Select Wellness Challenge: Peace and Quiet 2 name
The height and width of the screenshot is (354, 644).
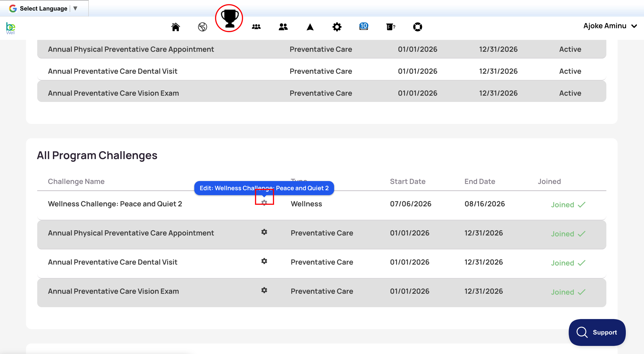(115, 204)
